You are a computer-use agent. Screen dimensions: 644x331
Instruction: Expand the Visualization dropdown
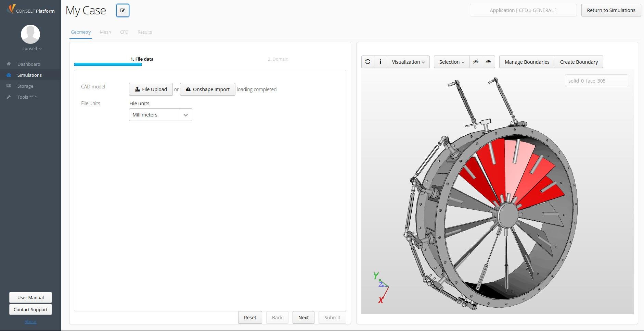tap(408, 62)
